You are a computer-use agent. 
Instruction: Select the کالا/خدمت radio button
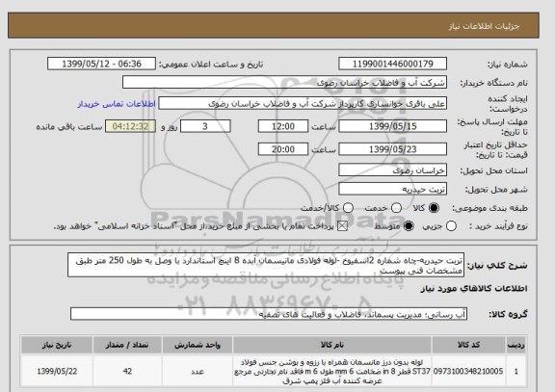pos(348,208)
